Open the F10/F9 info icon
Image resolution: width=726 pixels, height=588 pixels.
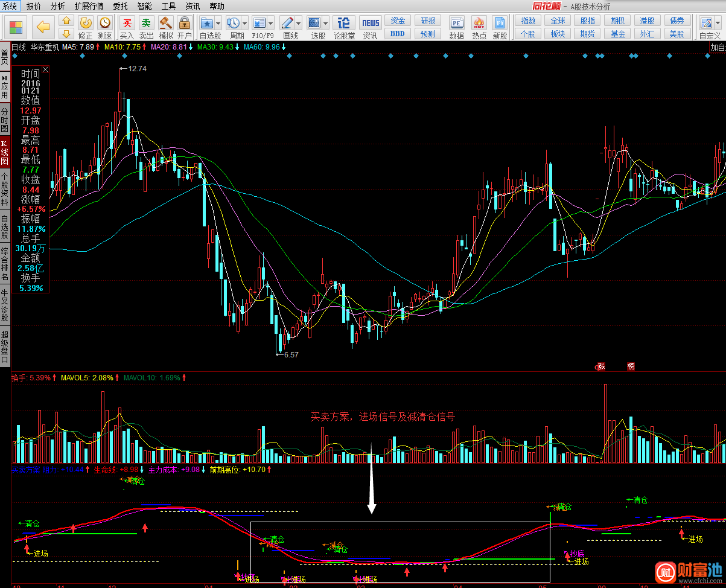pyautogui.click(x=260, y=23)
